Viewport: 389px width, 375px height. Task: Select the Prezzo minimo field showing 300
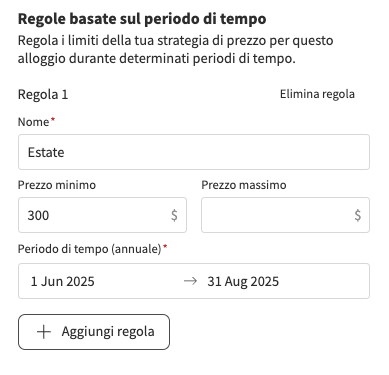(x=102, y=215)
